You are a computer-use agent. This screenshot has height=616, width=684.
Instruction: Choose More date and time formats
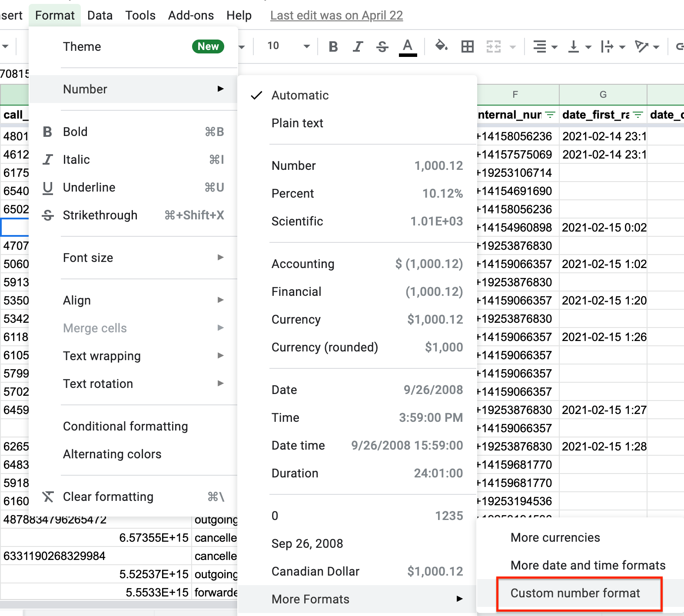[580, 565]
